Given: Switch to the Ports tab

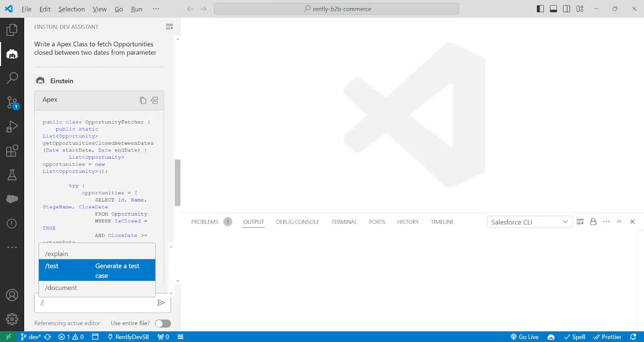Looking at the screenshot, I should [377, 222].
